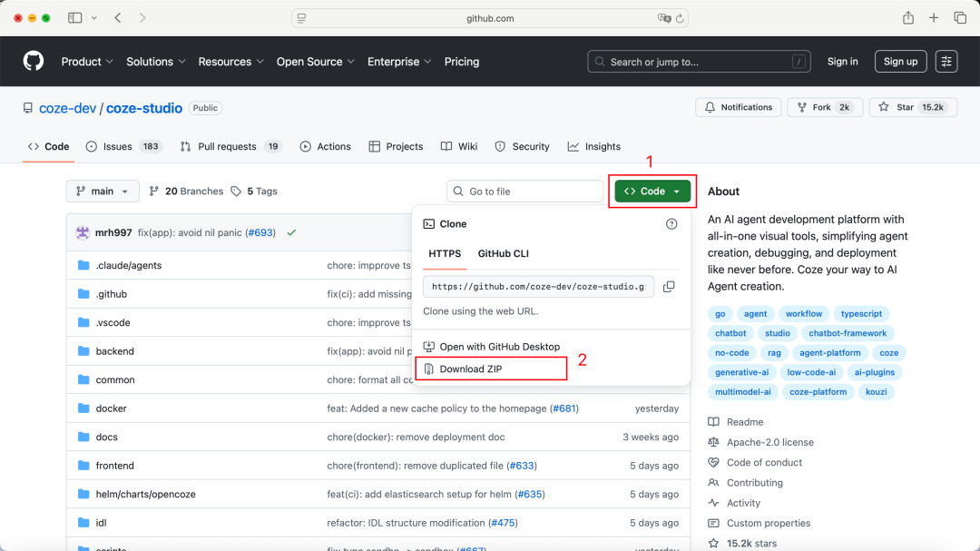The height and width of the screenshot is (551, 980).
Task: Expand the Product menu
Action: (87, 62)
